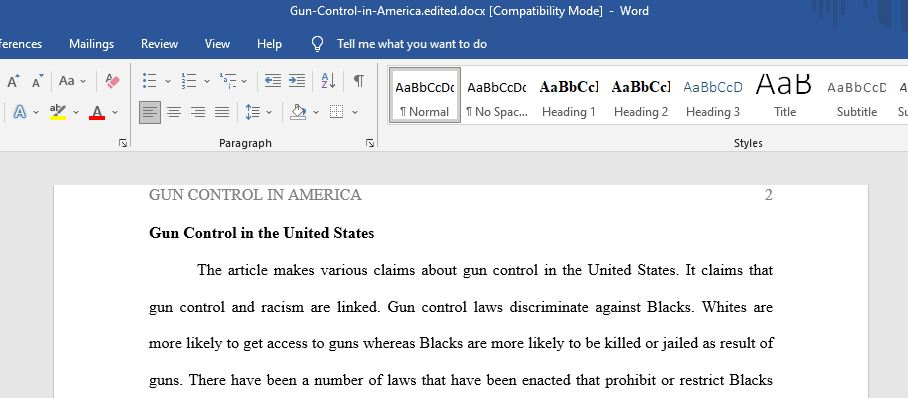Apply the Heading 1 style

tap(569, 96)
